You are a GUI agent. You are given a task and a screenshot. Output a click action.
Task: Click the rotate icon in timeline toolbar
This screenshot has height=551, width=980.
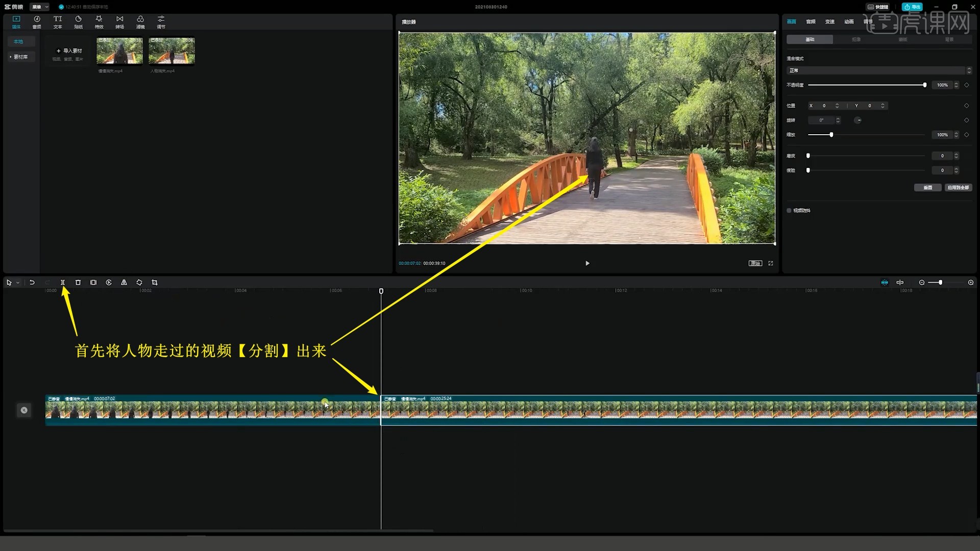click(139, 283)
